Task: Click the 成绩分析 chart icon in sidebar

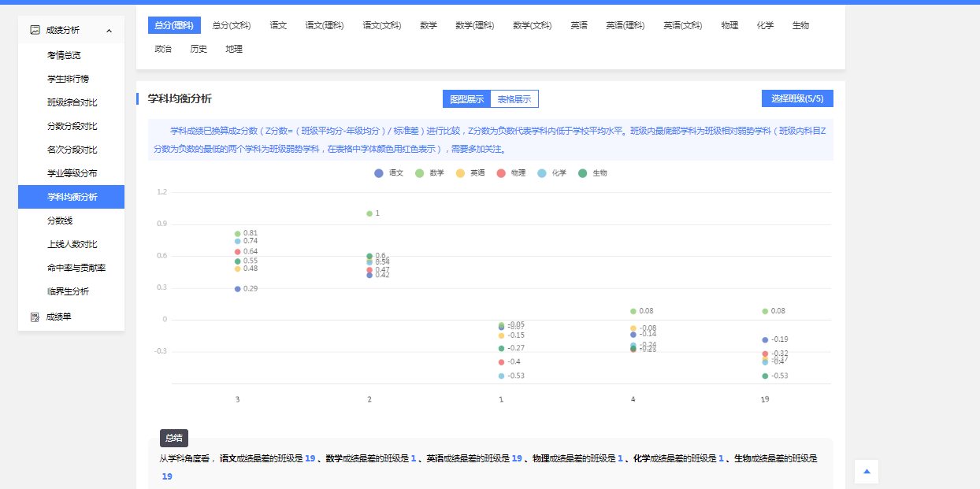Action: pyautogui.click(x=35, y=30)
